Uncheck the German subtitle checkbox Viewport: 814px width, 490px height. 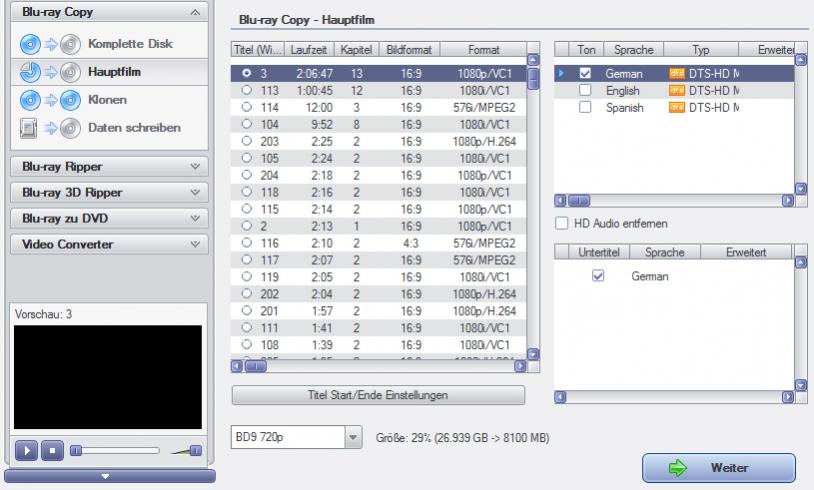(599, 276)
